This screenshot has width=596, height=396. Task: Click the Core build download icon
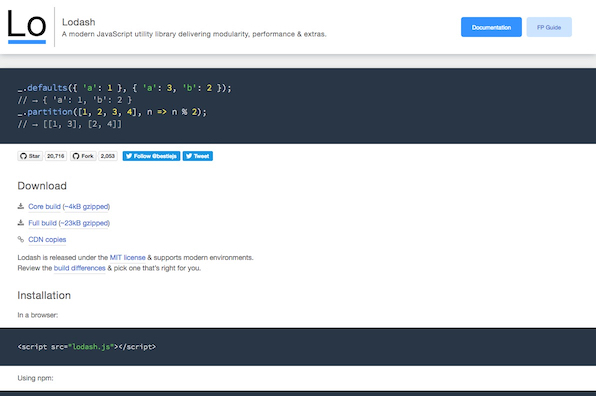pyautogui.click(x=21, y=206)
